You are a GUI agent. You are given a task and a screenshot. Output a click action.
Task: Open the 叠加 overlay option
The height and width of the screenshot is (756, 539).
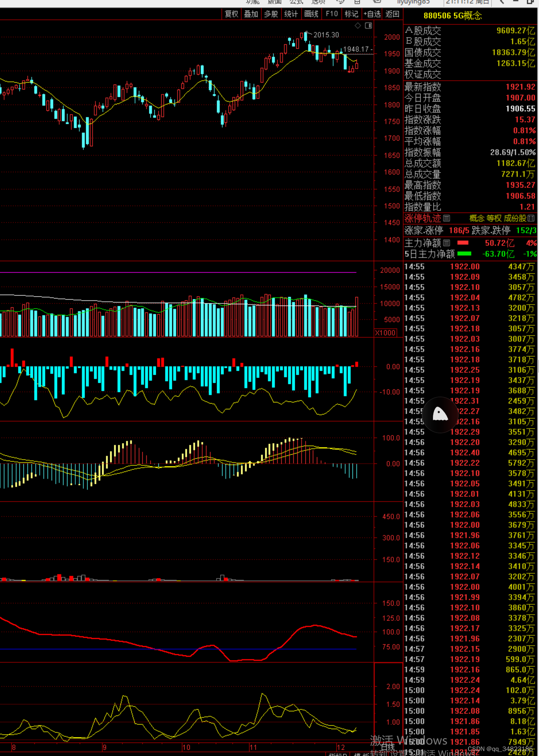point(251,14)
